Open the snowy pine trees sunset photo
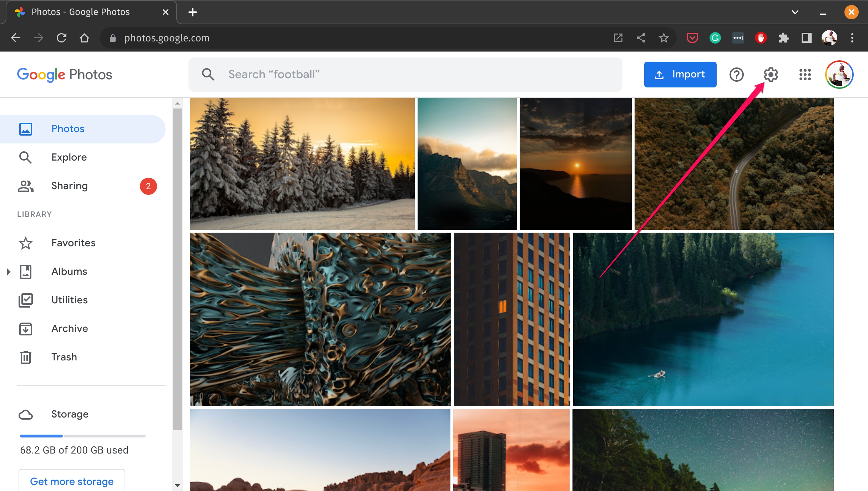This screenshot has width=868, height=491. 302,163
